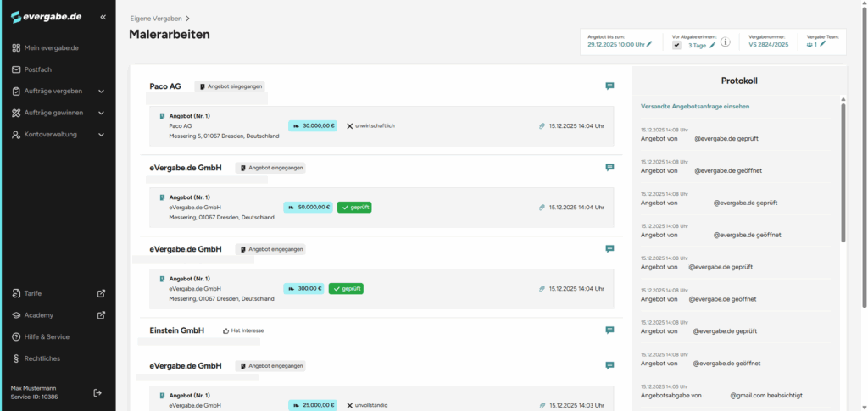Open attachment icon of Paco AG offer
The image size is (868, 411).
point(542,125)
